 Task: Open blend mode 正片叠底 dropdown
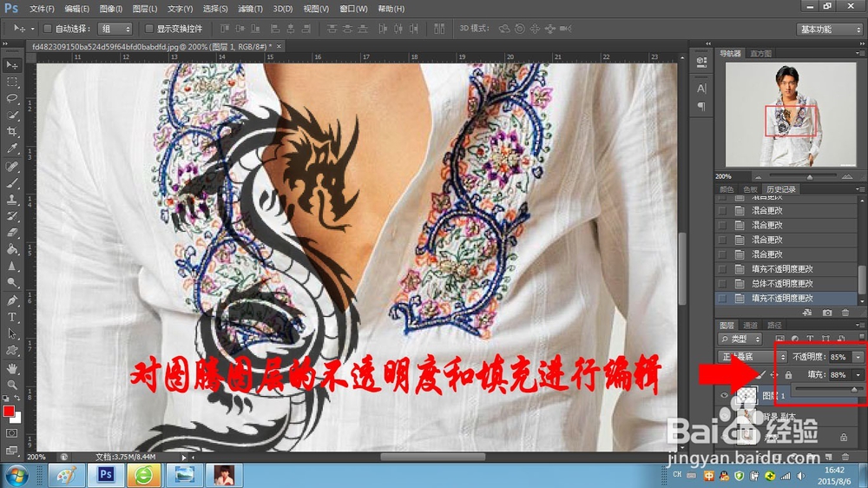(x=752, y=357)
